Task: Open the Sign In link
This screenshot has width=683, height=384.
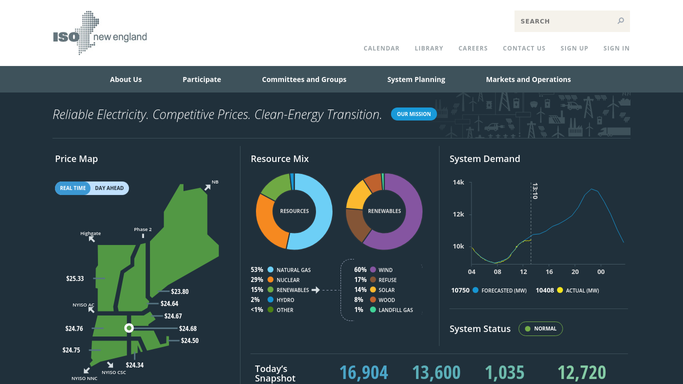Action: [x=616, y=48]
